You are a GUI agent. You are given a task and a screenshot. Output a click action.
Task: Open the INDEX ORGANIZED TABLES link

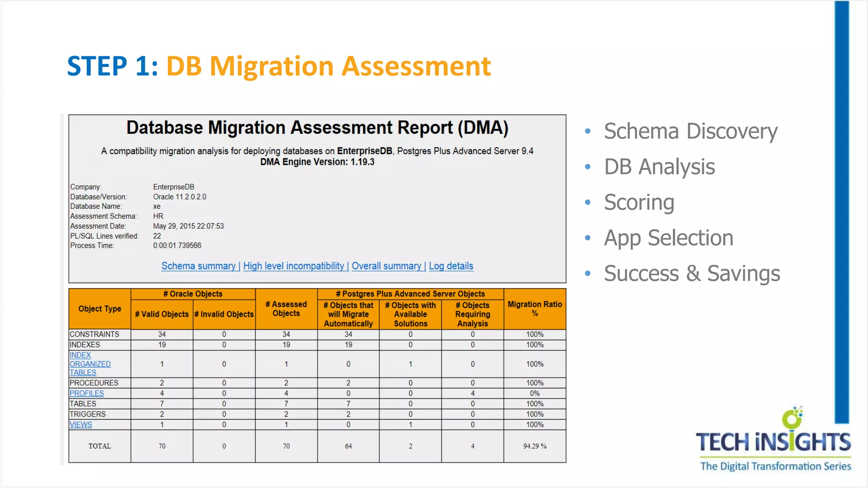point(90,364)
